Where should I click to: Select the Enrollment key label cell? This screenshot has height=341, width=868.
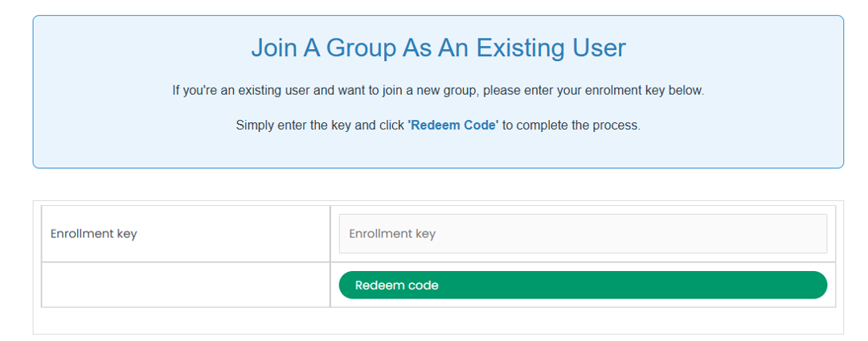186,233
